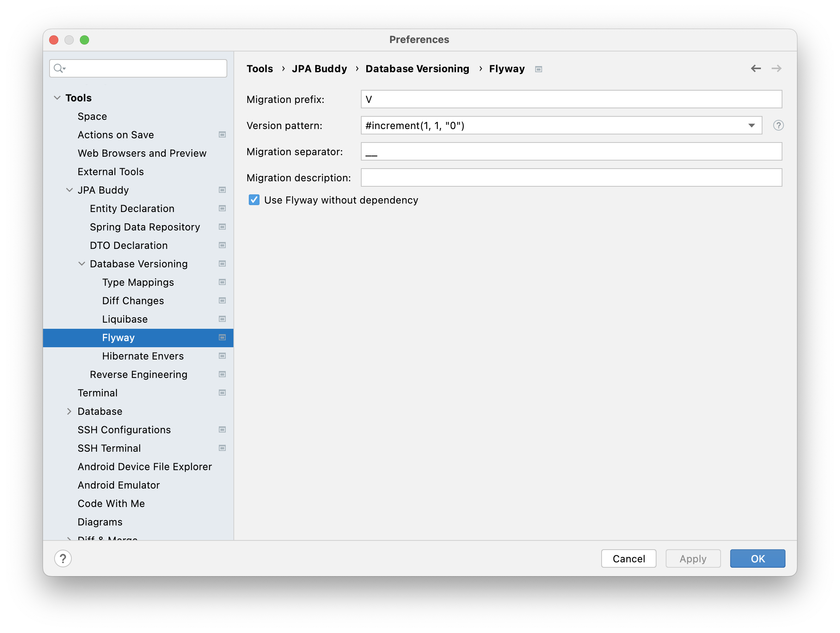
Task: Click the project settings icon on Entity Declaration row
Action: [x=222, y=208]
